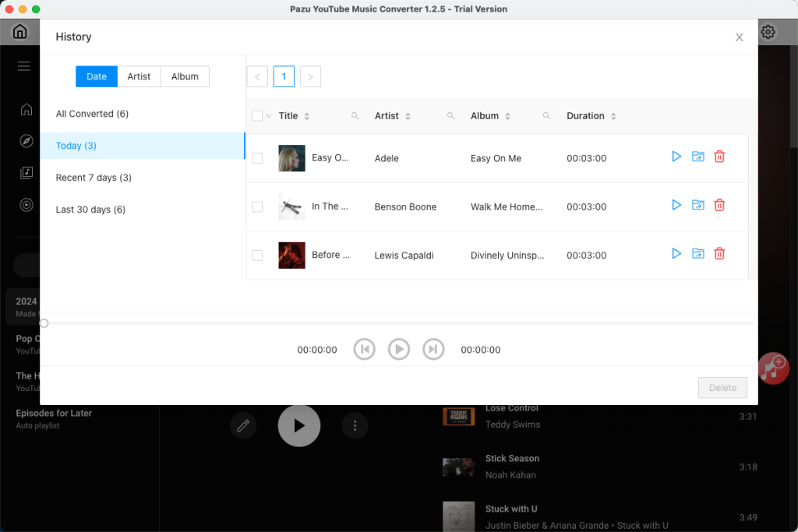Image resolution: width=798 pixels, height=532 pixels.
Task: Play the Easy On Me track
Action: pyautogui.click(x=676, y=156)
